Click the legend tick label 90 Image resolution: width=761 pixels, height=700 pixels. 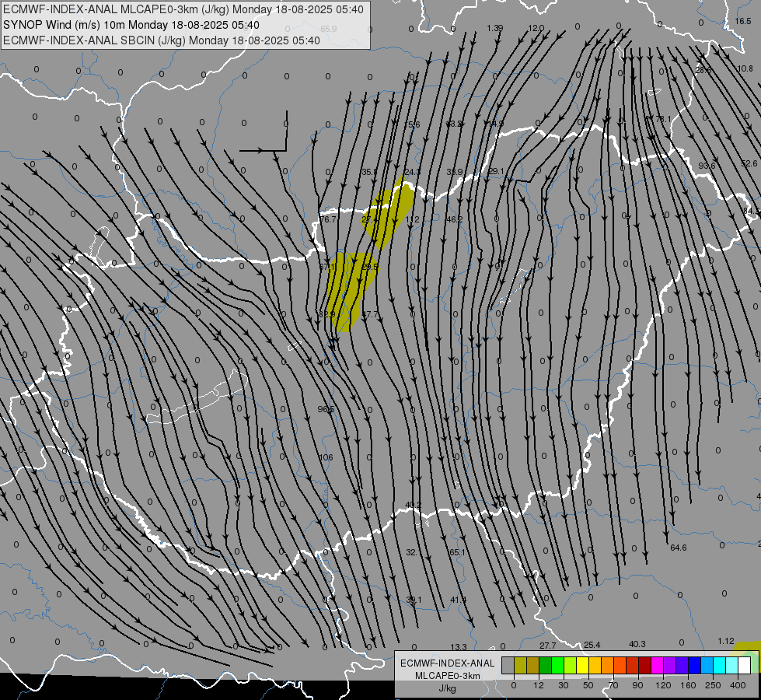(637, 685)
